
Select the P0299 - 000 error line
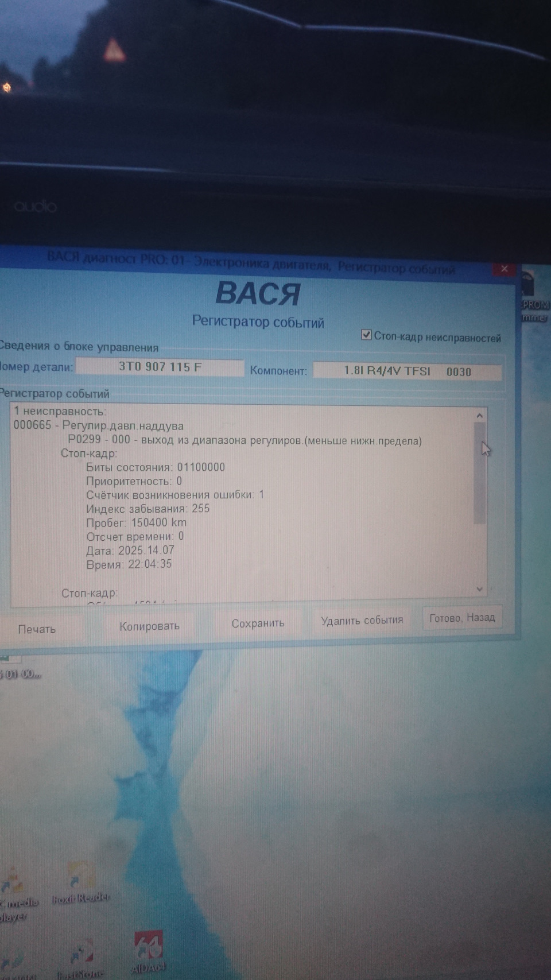point(245,440)
